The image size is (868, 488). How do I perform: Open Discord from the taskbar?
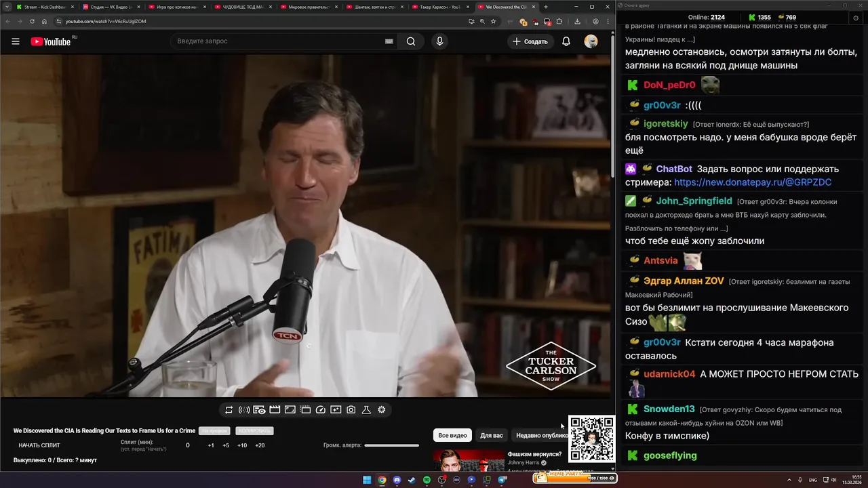pos(397,480)
